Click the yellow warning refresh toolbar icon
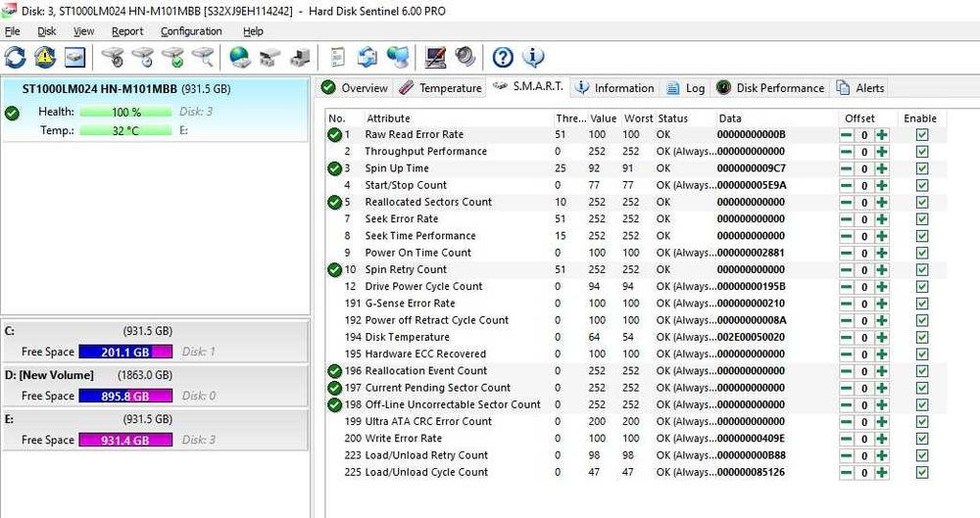 tap(45, 58)
